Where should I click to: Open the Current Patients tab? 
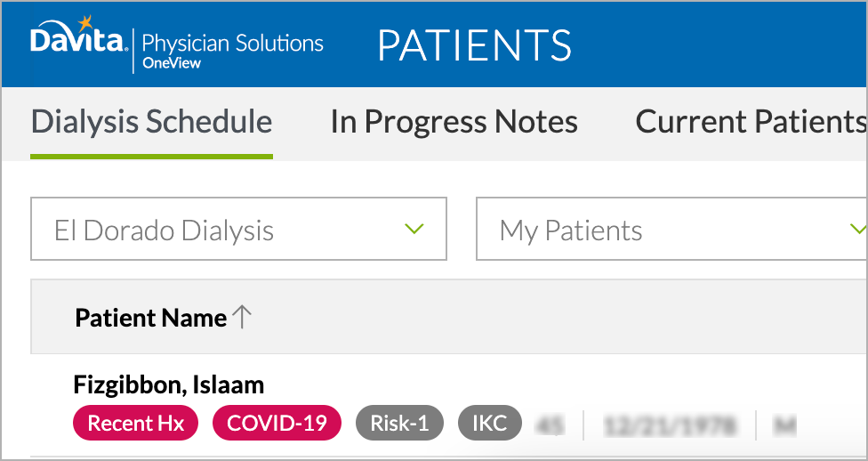(x=751, y=122)
